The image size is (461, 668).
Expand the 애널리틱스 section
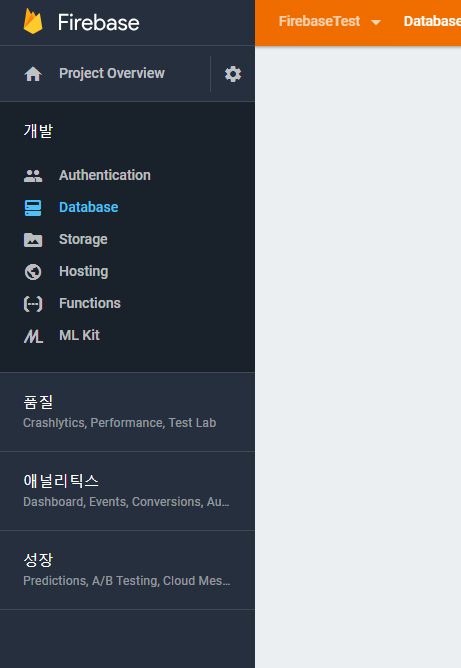(x=127, y=491)
